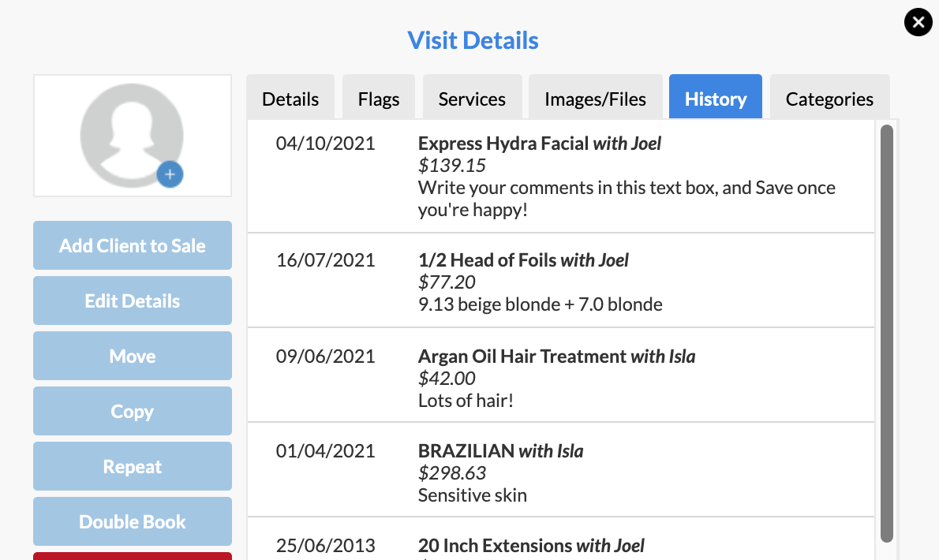Click the note 'Sensitive skin'
The width and height of the screenshot is (939, 560).
(473, 495)
